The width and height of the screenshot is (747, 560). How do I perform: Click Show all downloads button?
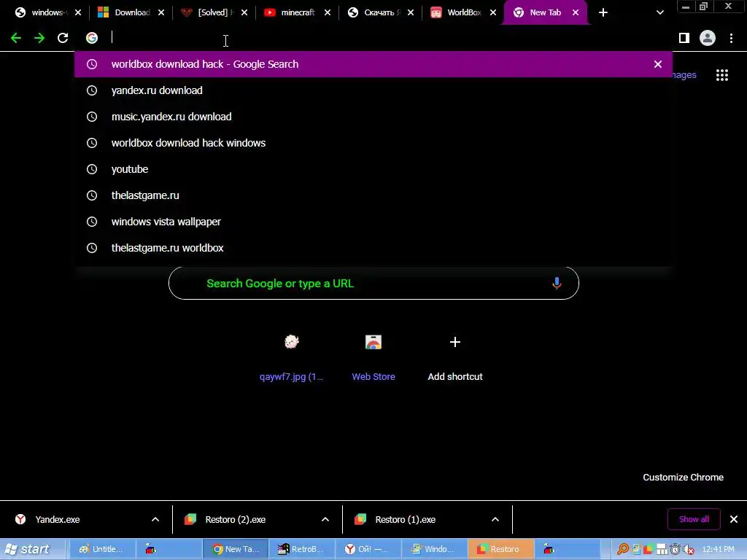point(694,519)
